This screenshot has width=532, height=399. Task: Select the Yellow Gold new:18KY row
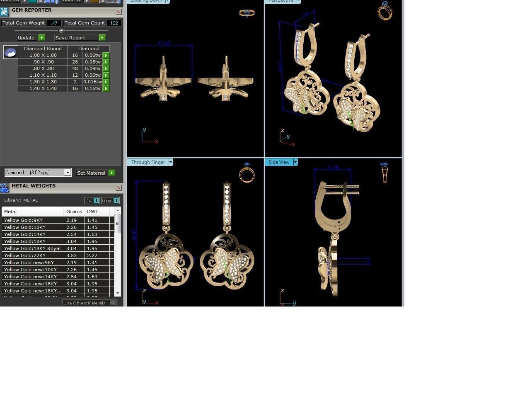pos(57,284)
